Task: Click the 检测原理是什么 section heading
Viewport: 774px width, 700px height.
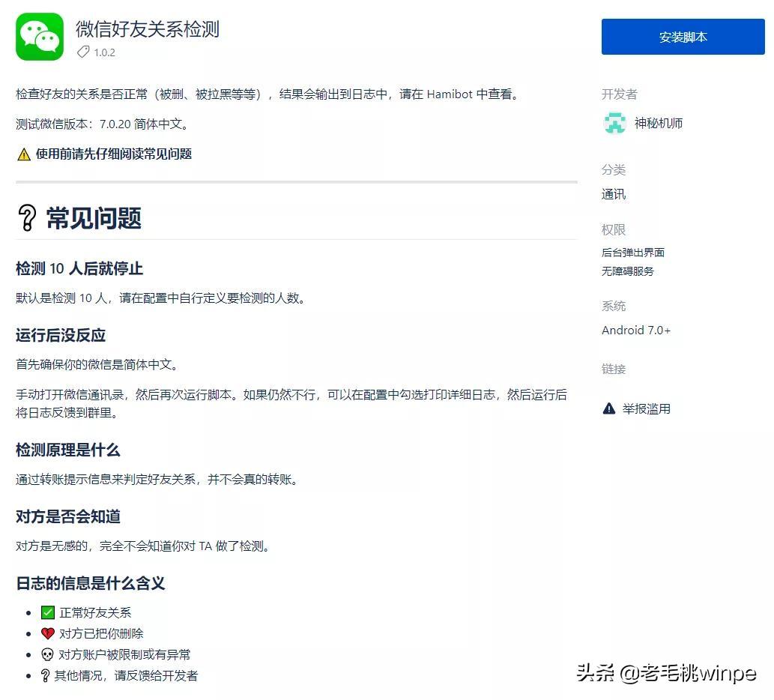Action: coord(67,450)
